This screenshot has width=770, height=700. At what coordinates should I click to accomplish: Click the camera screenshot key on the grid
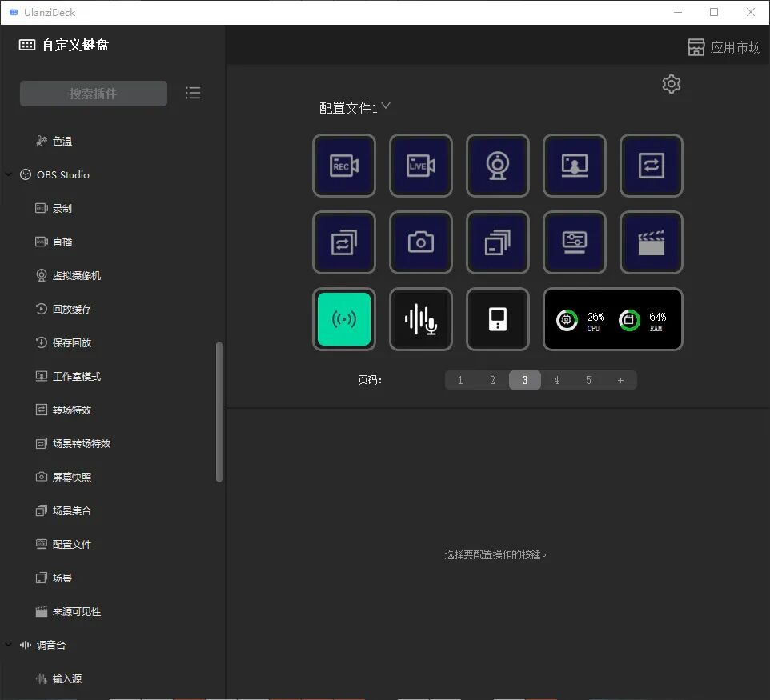coord(421,242)
